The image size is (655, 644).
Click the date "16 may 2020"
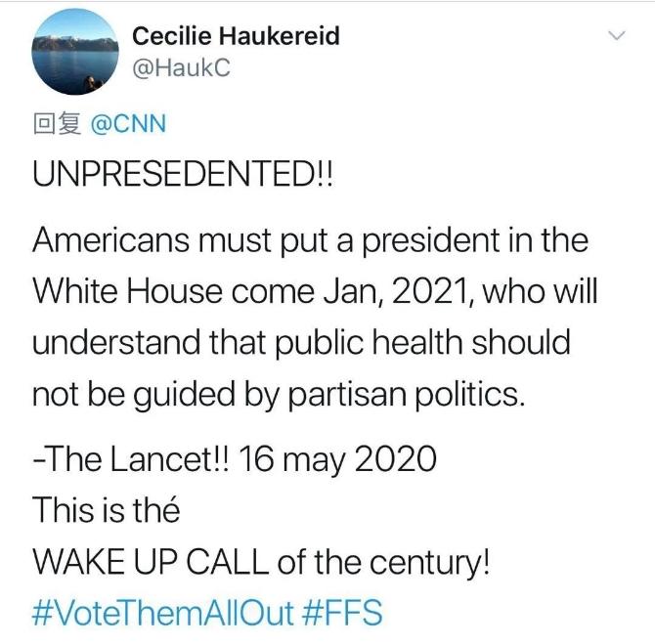pyautogui.click(x=337, y=459)
